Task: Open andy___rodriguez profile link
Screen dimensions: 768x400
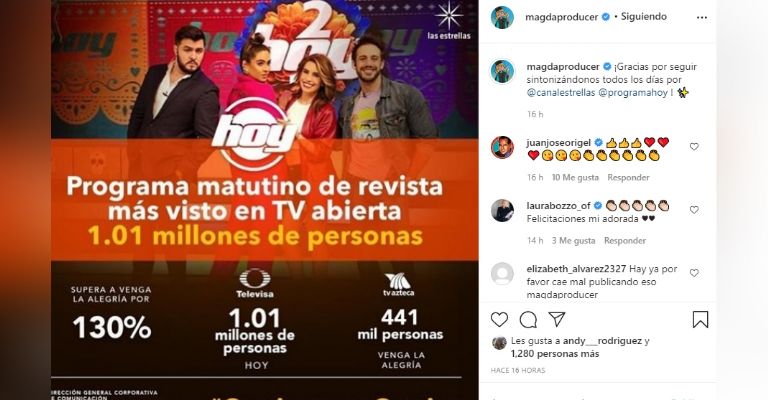Action: (602, 341)
